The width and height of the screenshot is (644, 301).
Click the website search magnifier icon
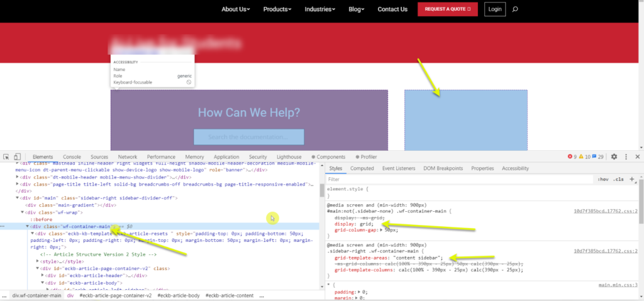(516, 9)
